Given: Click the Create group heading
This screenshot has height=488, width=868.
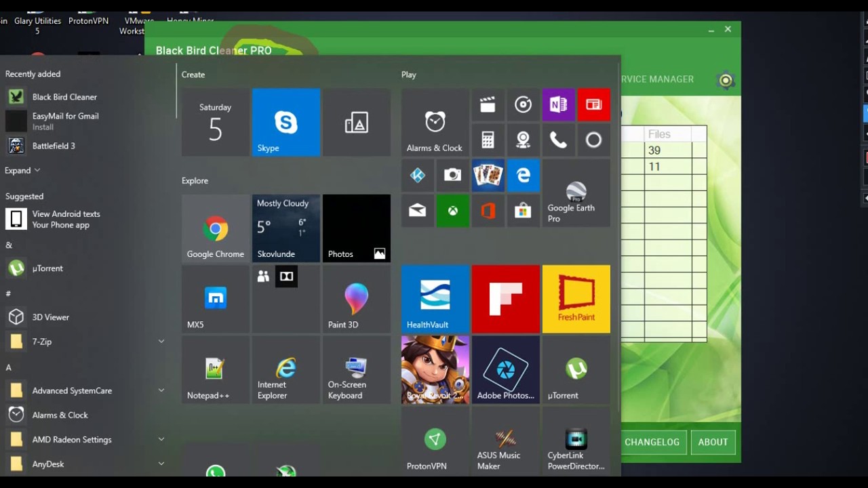Looking at the screenshot, I should point(193,75).
